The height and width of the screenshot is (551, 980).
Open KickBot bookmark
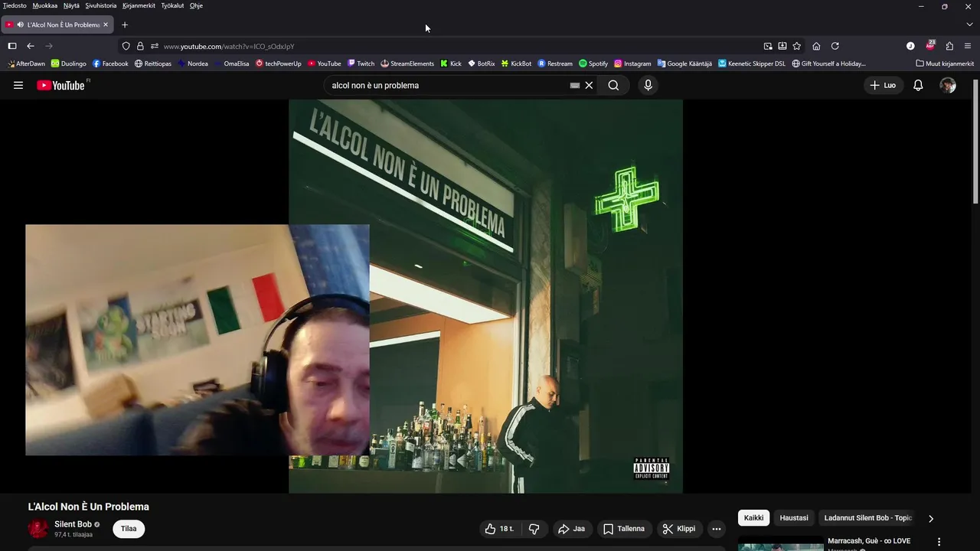[516, 64]
